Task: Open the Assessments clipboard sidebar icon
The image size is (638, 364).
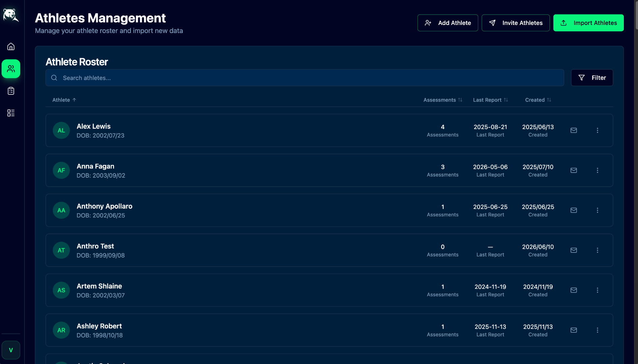Action: [x=11, y=91]
